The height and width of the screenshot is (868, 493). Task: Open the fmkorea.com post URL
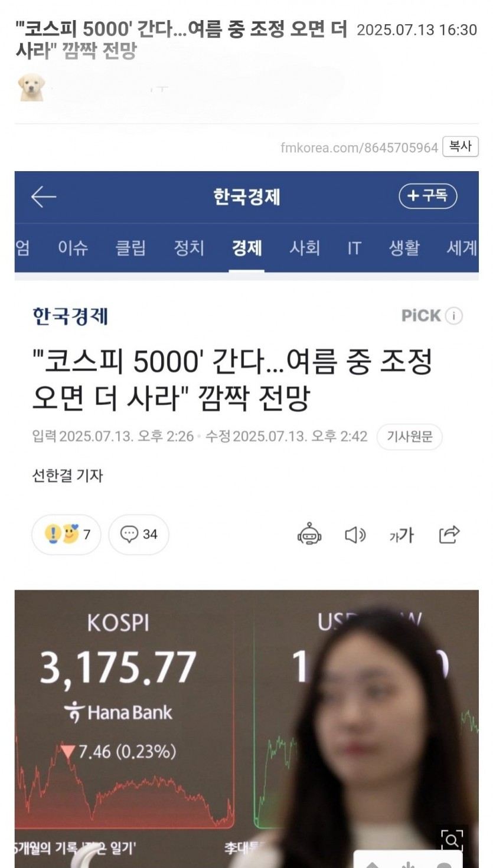click(359, 148)
